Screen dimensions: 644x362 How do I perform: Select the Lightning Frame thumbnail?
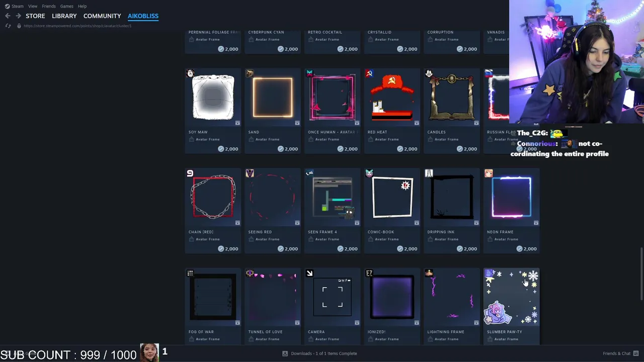pyautogui.click(x=451, y=297)
